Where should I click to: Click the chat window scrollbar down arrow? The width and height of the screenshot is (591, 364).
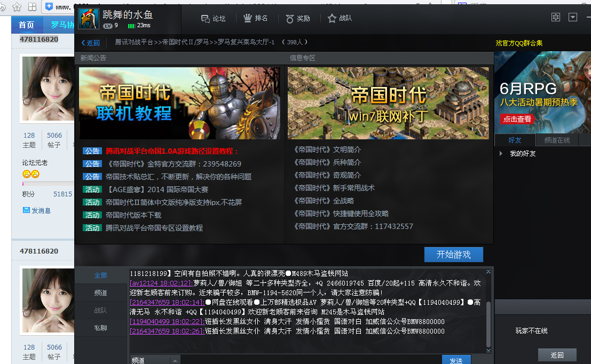click(488, 350)
